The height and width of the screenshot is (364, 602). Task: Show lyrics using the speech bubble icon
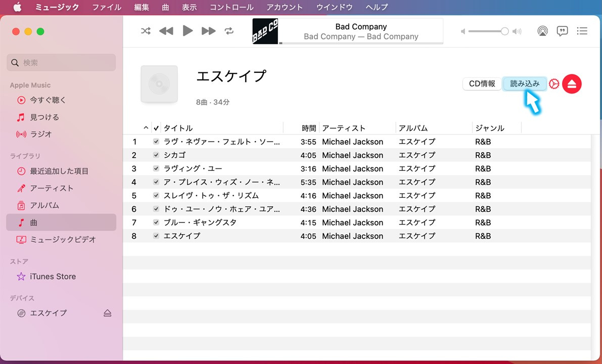(562, 31)
